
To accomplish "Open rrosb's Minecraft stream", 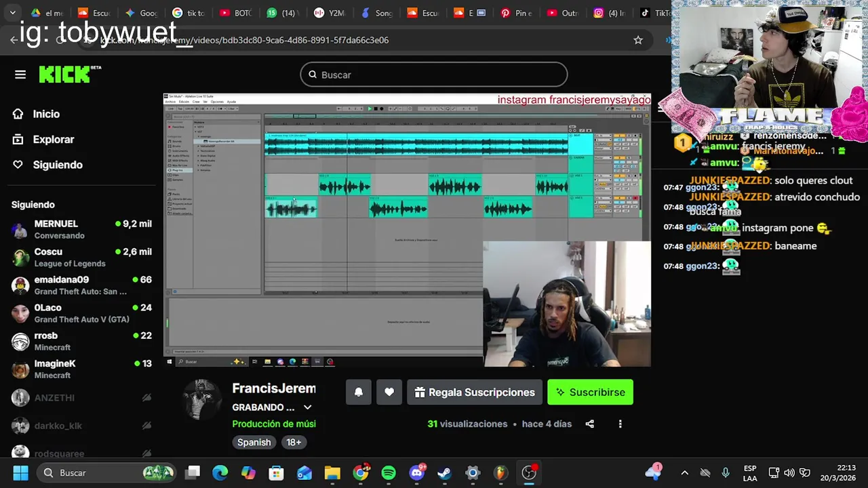I will pos(81,341).
